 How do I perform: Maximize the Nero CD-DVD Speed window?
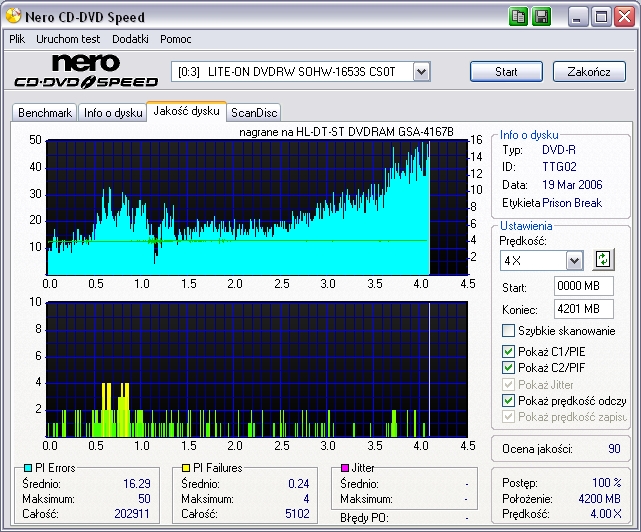click(x=601, y=17)
